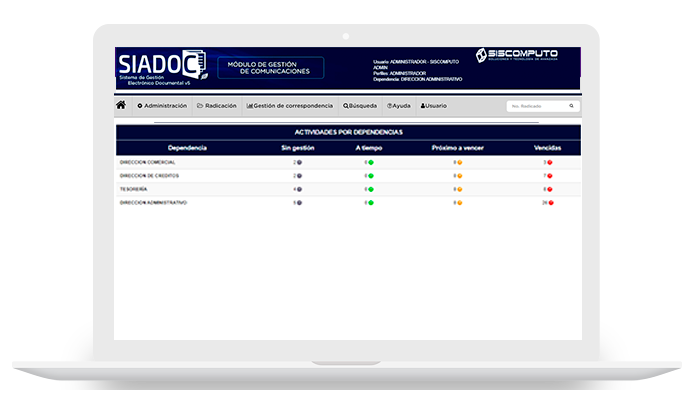Click green A tiempo dot for Tesorería
This screenshot has width=698, height=410.
pos(370,189)
